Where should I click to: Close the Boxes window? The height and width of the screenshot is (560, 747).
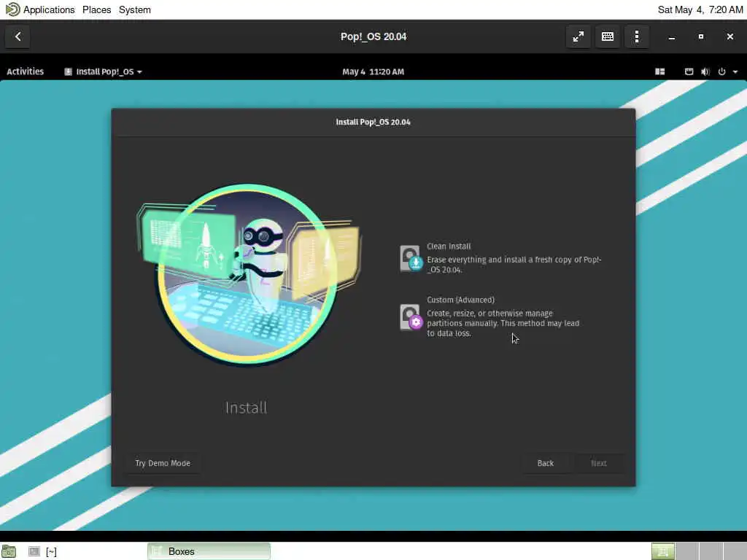click(729, 36)
